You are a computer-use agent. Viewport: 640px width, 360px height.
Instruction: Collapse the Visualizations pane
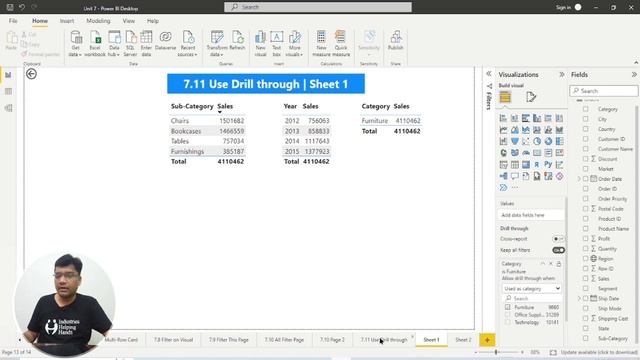(562, 75)
